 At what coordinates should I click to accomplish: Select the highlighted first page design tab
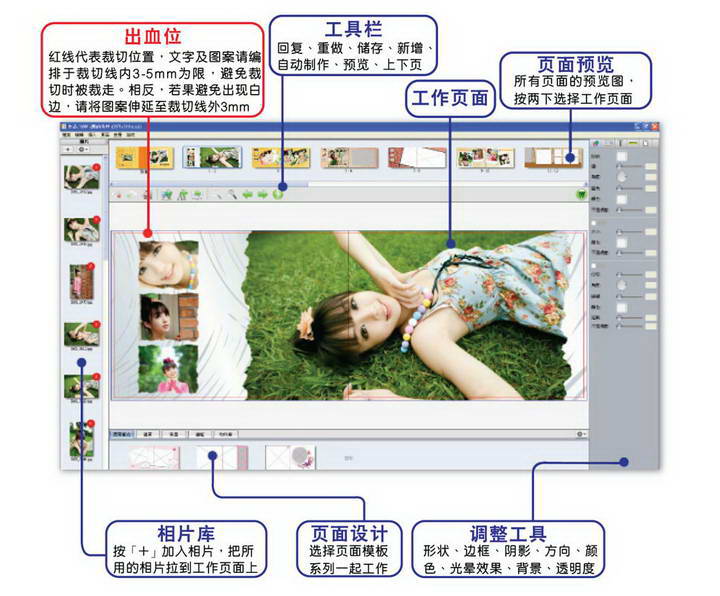(122, 434)
